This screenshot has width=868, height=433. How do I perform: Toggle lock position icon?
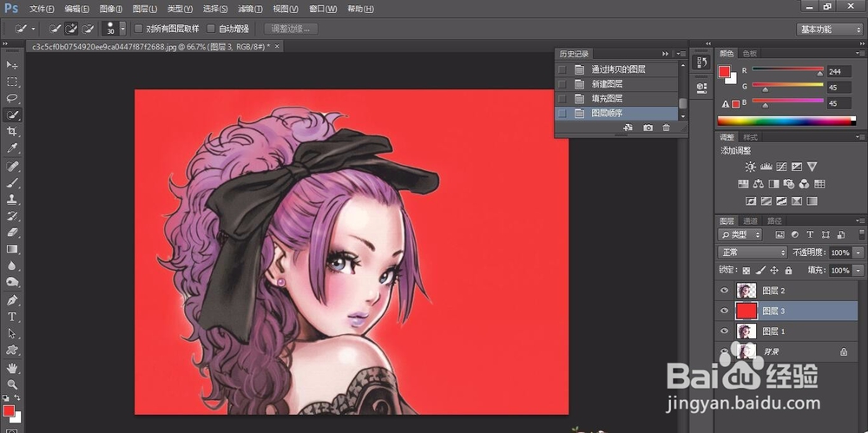(x=774, y=270)
